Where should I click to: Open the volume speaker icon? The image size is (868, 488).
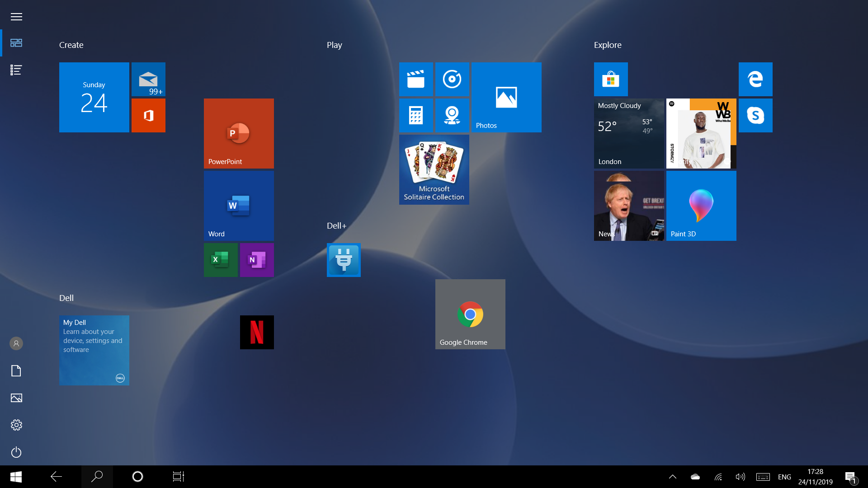[x=740, y=477]
